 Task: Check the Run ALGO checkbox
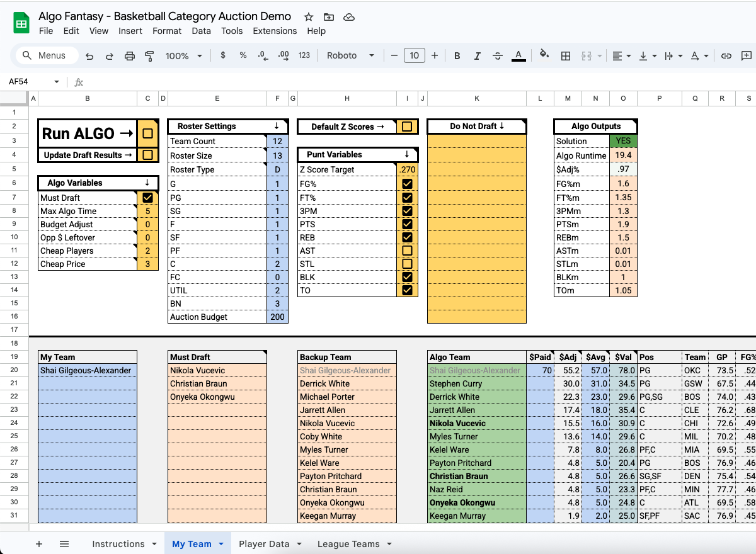pyautogui.click(x=148, y=133)
